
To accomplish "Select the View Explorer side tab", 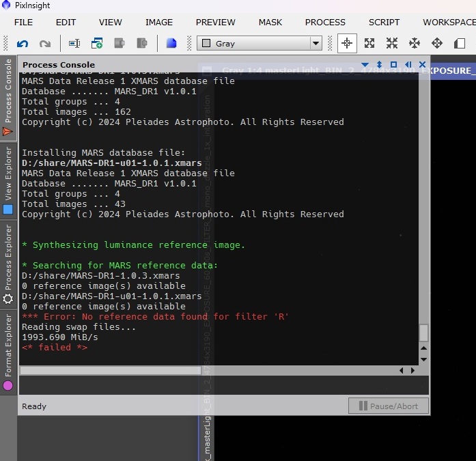I will coord(8,180).
